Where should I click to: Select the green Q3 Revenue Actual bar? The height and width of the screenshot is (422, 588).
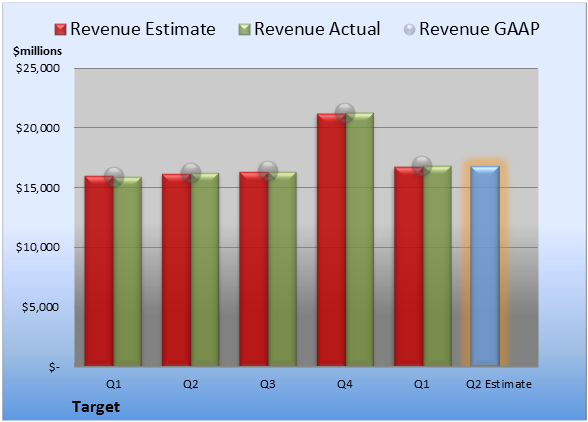tap(282, 269)
